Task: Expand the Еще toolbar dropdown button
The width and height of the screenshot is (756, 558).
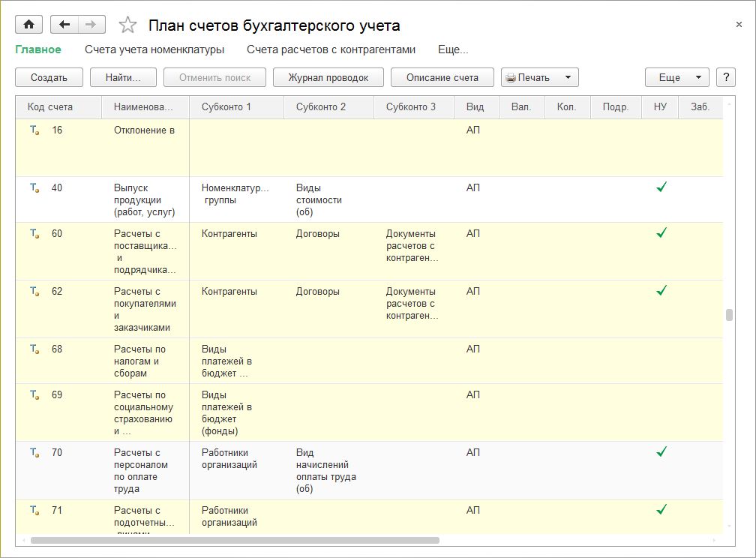Action: click(x=676, y=77)
